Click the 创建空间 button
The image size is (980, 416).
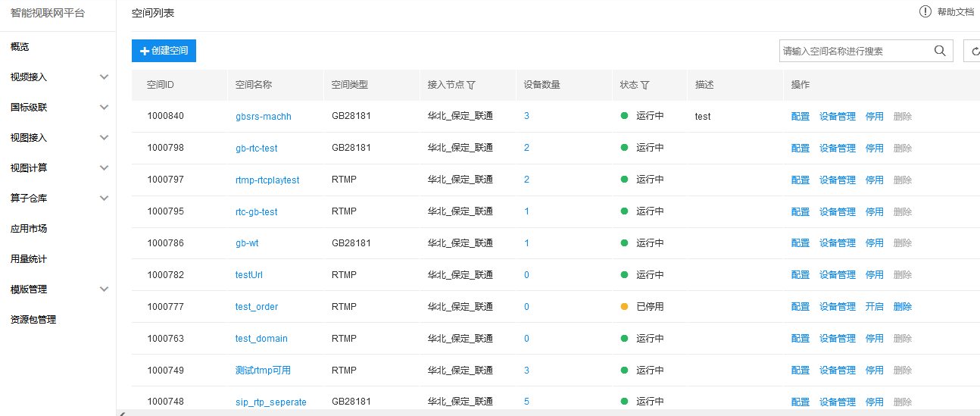click(x=164, y=51)
